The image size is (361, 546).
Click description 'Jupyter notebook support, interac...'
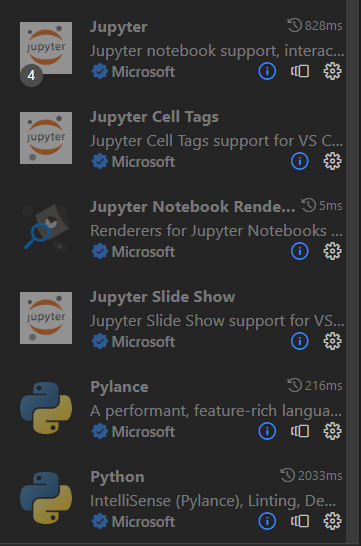tap(217, 51)
